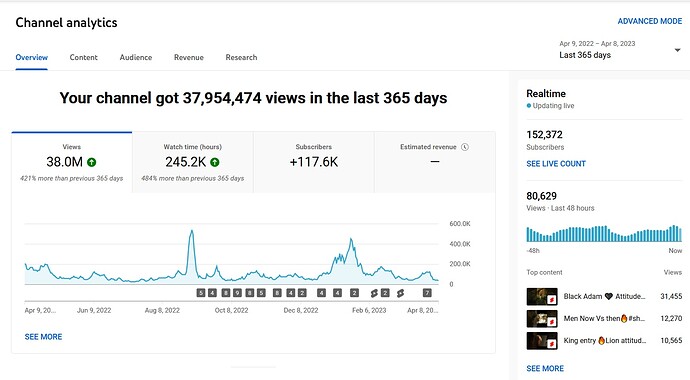Select the Estimated revenue card

click(435, 162)
